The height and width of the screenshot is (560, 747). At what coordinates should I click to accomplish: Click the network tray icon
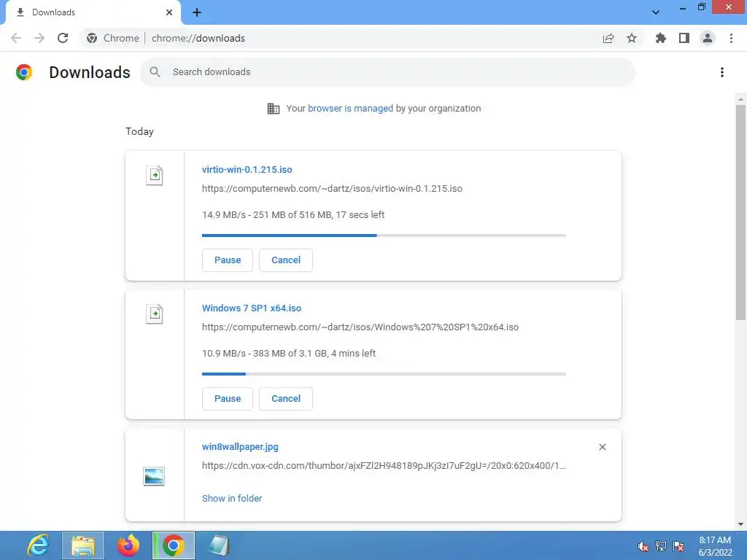click(661, 546)
